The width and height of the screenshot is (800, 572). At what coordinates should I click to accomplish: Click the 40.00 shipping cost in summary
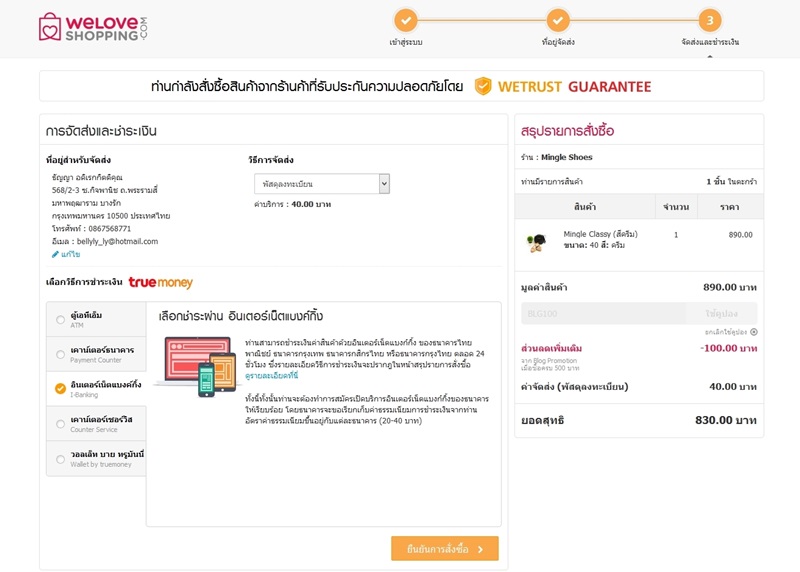coord(733,386)
